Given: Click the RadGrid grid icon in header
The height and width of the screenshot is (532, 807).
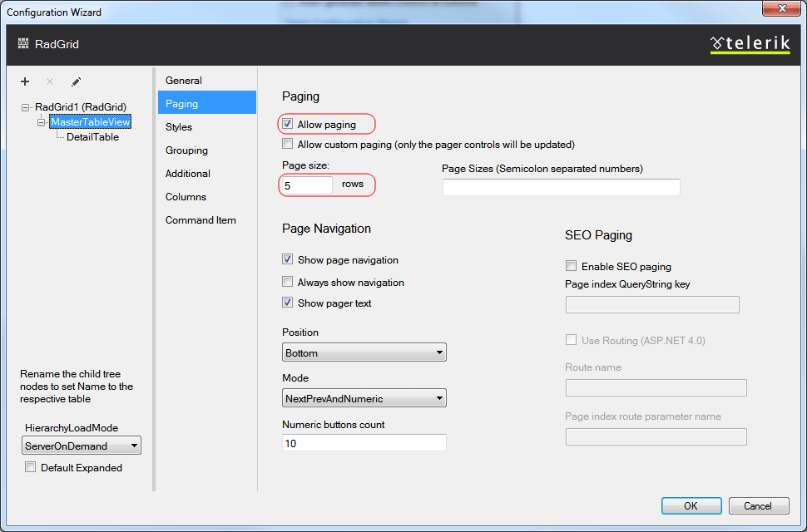Looking at the screenshot, I should pos(23,44).
